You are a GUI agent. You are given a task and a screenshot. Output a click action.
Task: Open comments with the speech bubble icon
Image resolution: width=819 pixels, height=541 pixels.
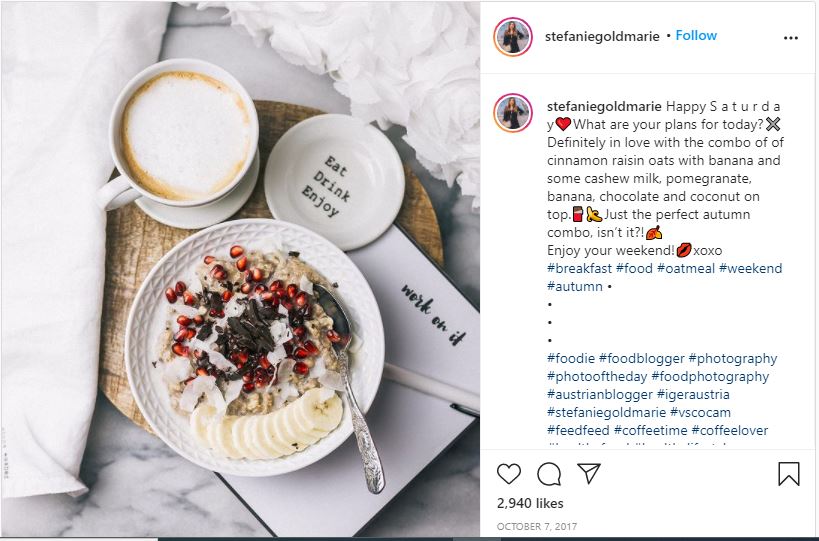(549, 474)
